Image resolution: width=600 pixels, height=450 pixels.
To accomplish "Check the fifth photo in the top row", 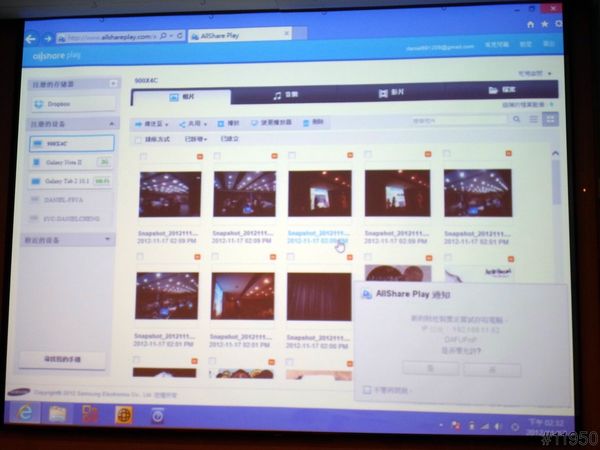I will coord(447,153).
